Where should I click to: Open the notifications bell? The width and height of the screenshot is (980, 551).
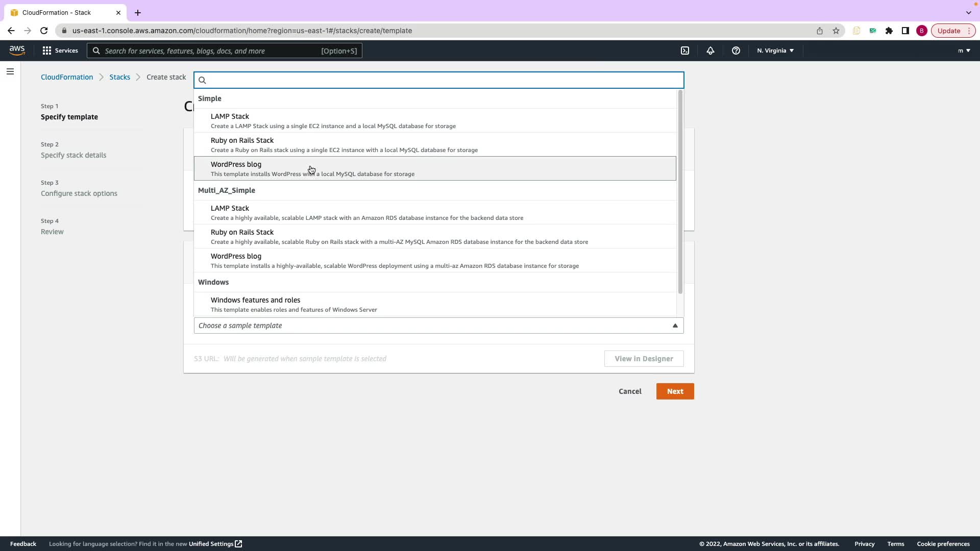pos(710,51)
